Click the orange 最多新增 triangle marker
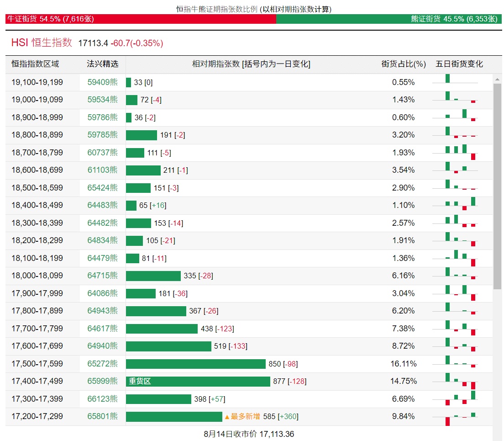The width and height of the screenshot is (504, 441). pos(226,417)
